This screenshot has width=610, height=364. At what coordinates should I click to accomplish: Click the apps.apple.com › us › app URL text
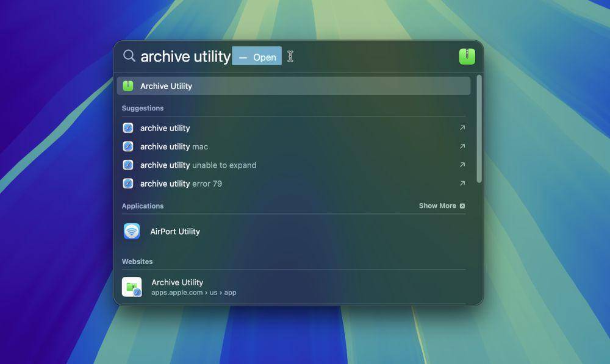coord(194,293)
